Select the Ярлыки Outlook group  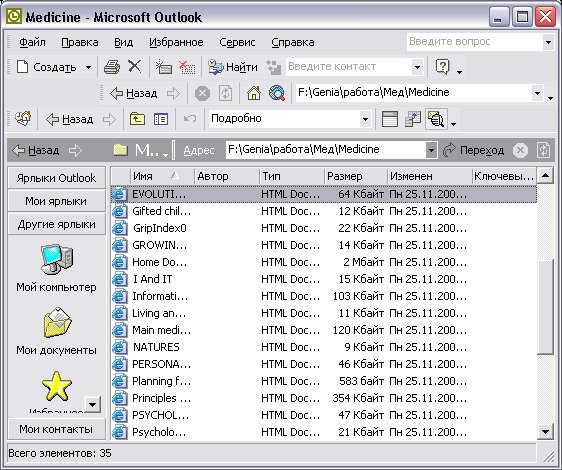pyautogui.click(x=57, y=178)
